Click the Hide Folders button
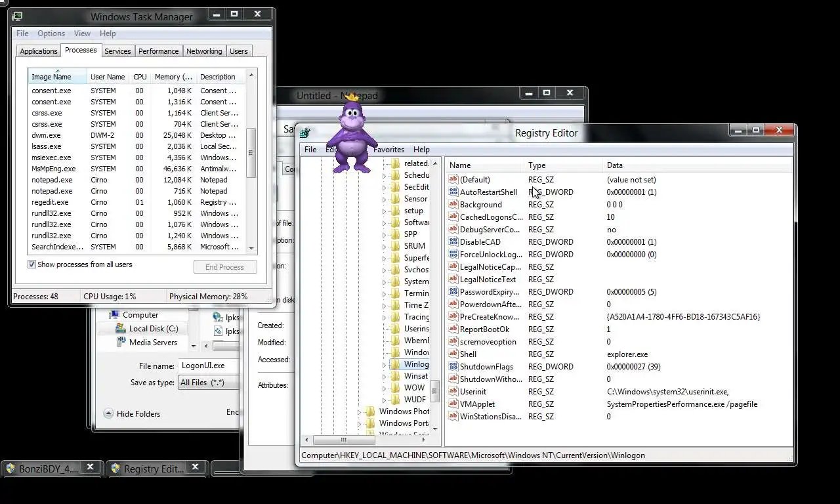 (132, 414)
